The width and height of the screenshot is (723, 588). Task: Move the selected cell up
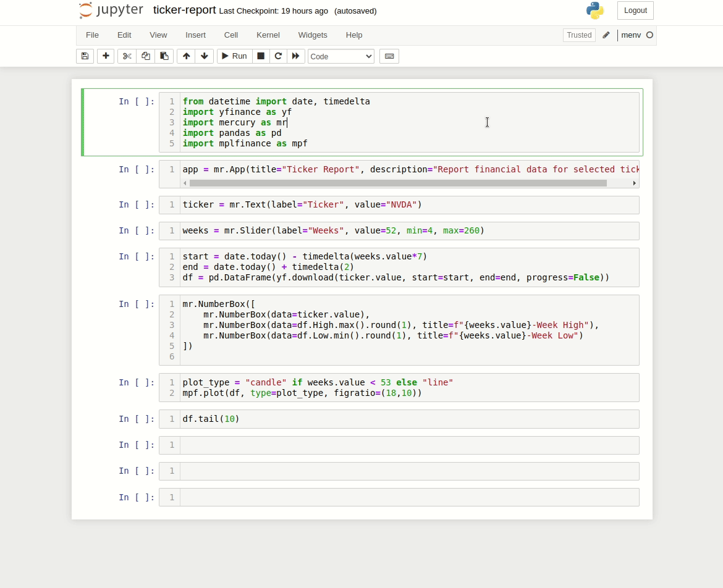(x=186, y=56)
